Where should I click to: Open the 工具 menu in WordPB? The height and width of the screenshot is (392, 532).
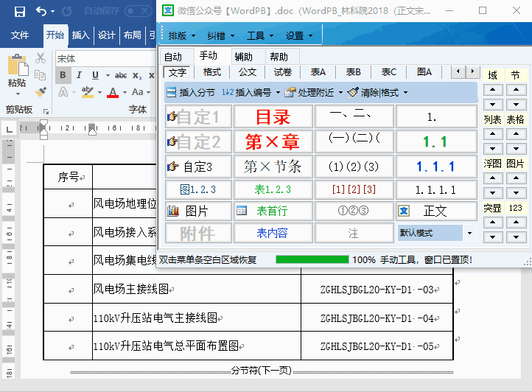coord(260,35)
